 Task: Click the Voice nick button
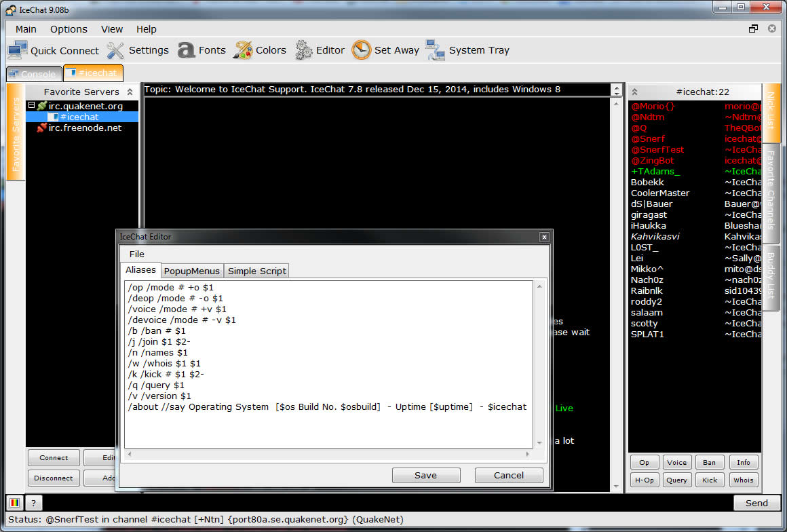pyautogui.click(x=676, y=462)
